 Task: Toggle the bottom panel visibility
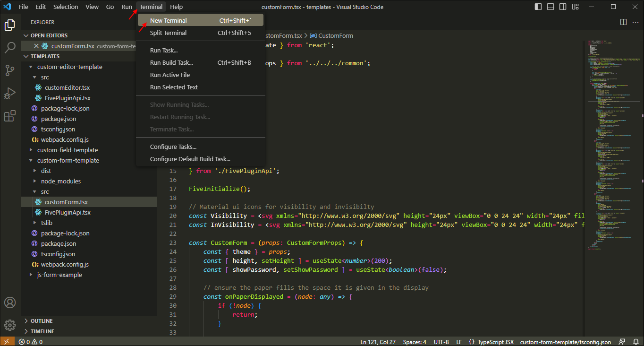click(550, 6)
